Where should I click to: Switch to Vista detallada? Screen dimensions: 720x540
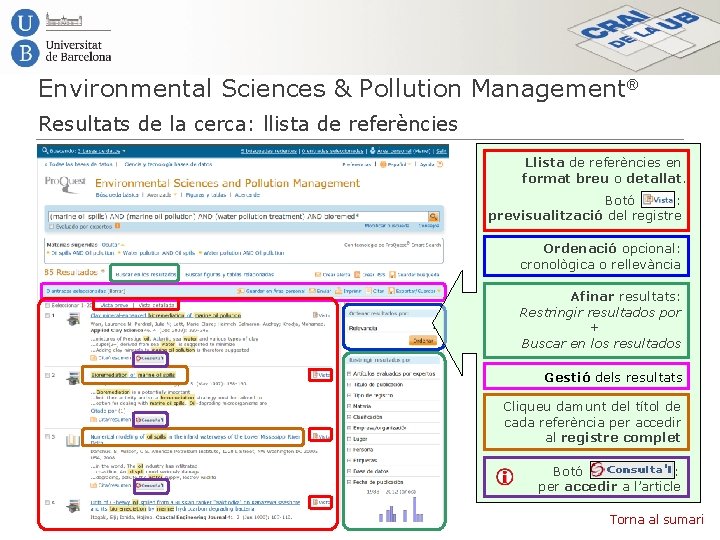point(156,305)
